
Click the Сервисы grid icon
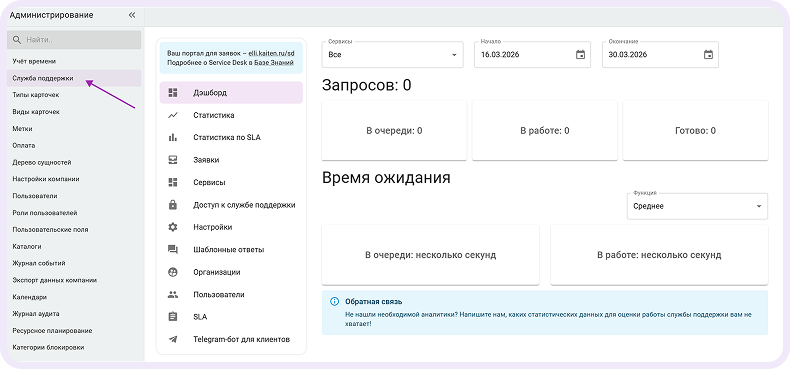[173, 182]
